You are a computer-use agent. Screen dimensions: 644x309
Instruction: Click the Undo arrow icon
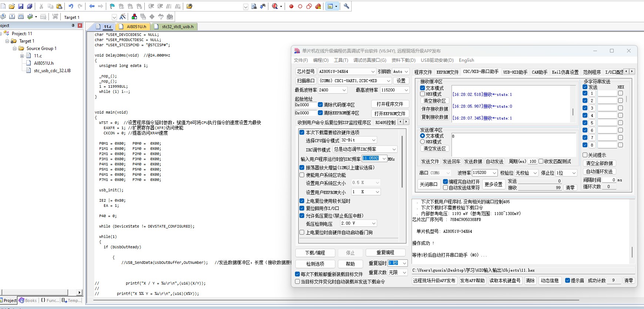[x=71, y=6]
